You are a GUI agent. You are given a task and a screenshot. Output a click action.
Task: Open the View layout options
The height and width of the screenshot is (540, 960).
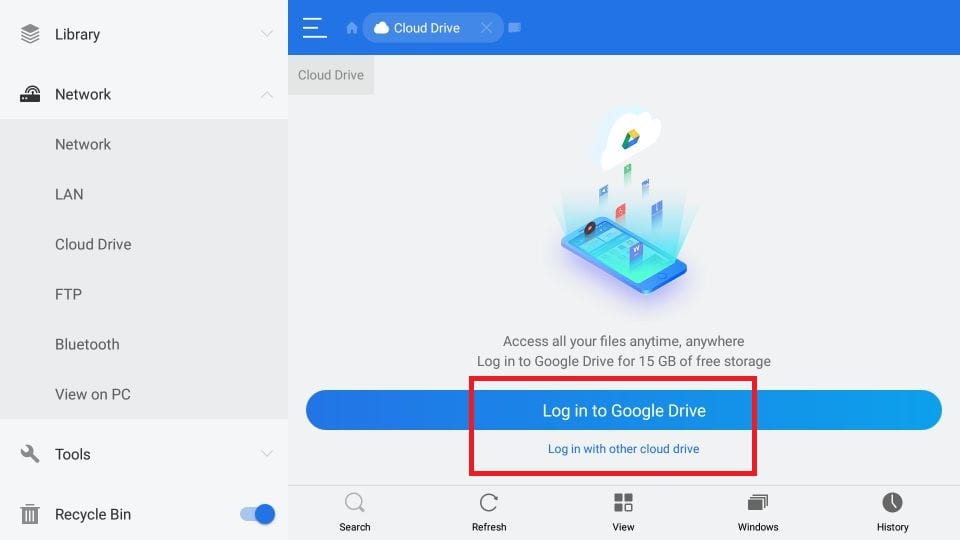623,503
